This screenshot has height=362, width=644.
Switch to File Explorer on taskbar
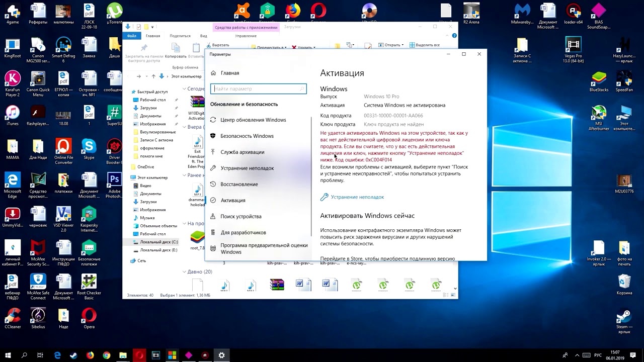pyautogui.click(x=123, y=355)
